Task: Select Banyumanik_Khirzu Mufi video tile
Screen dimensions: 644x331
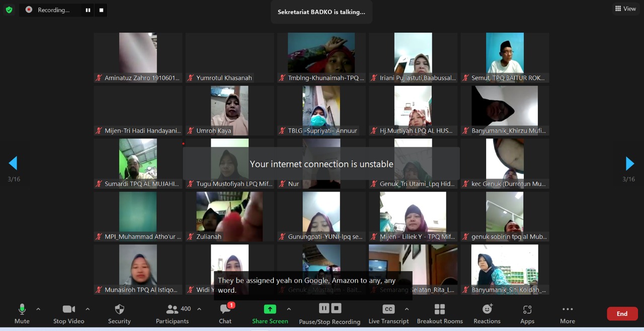Action: click(505, 110)
